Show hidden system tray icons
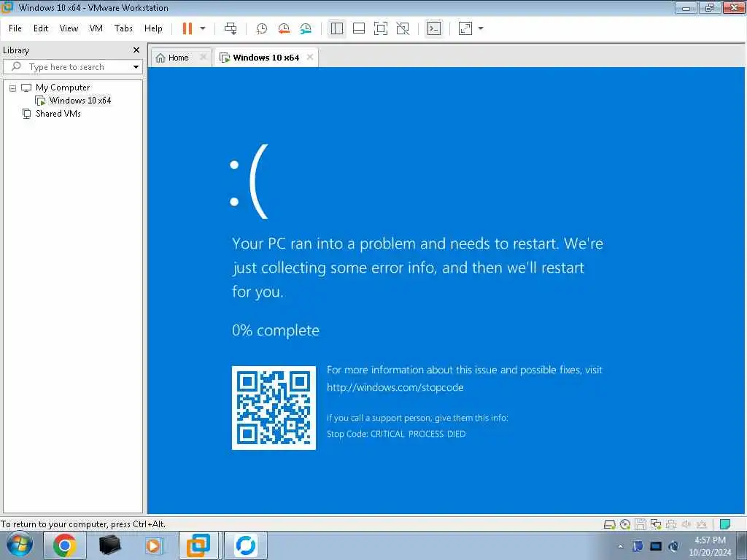Viewport: 747px width, 560px height. [620, 547]
